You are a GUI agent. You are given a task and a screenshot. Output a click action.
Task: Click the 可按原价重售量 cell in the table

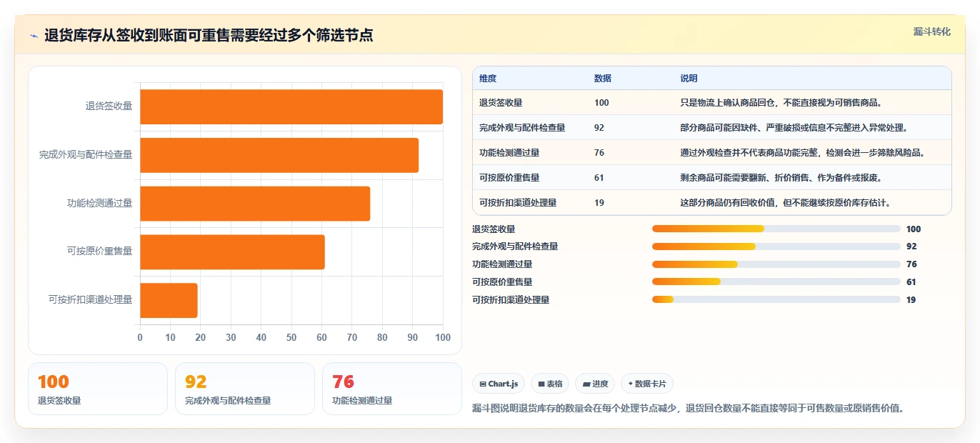509,178
